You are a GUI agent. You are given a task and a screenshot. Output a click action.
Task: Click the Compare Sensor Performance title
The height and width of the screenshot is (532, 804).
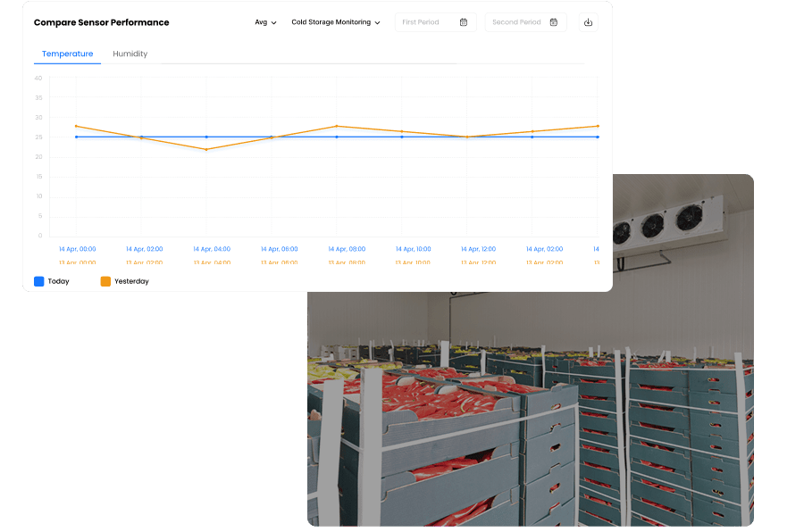point(101,22)
